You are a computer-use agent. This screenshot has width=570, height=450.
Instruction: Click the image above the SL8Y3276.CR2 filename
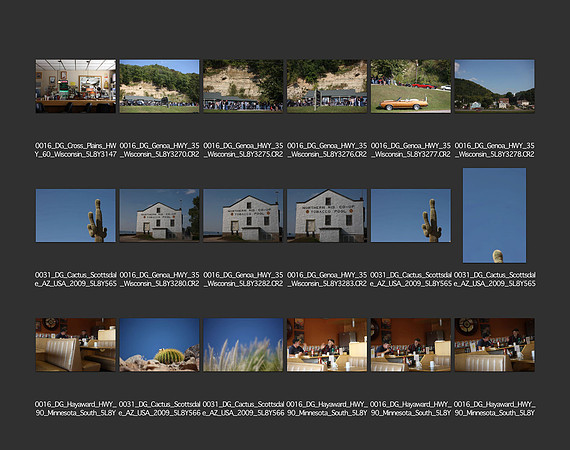pyautogui.click(x=327, y=86)
